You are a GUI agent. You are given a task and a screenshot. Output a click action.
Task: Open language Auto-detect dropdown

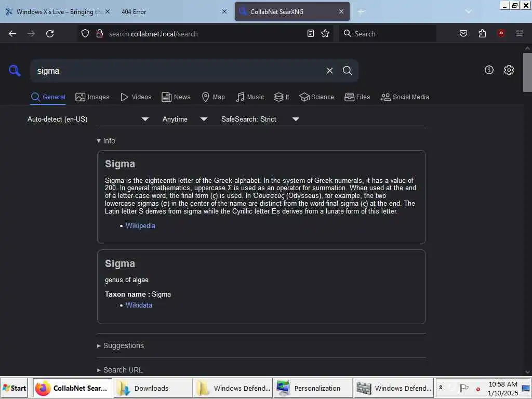coord(88,119)
